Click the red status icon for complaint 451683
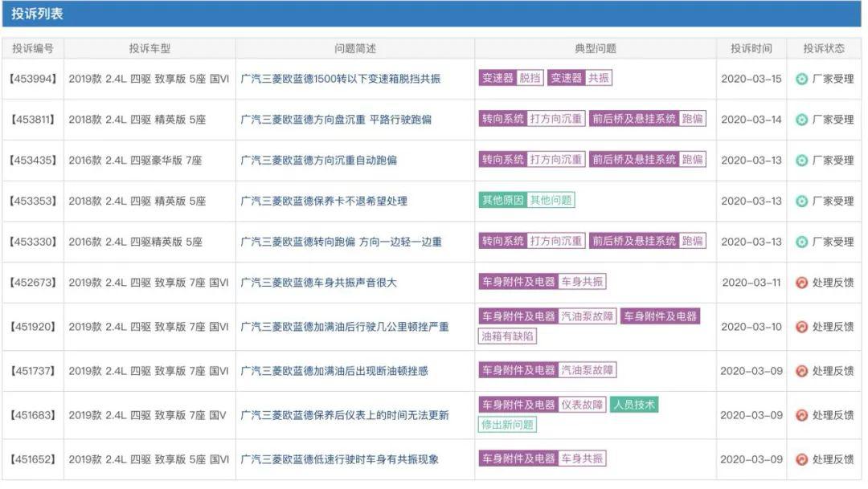The height and width of the screenshot is (489, 868). 800,415
